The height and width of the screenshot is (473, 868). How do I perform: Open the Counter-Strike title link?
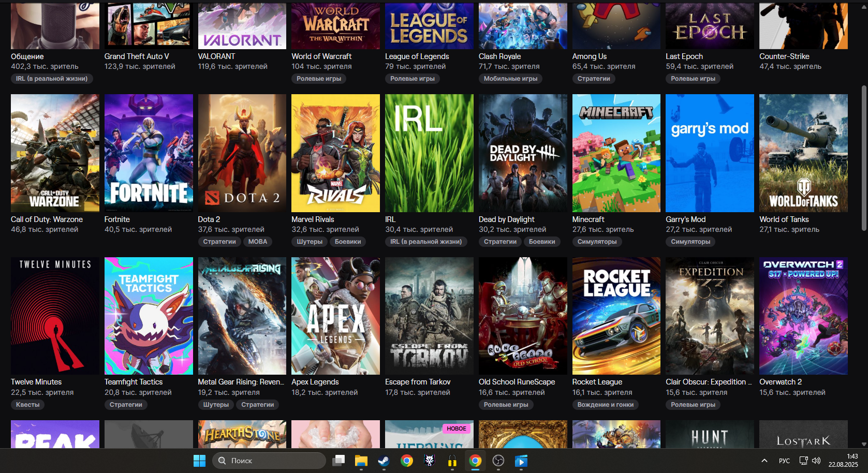[x=784, y=56]
